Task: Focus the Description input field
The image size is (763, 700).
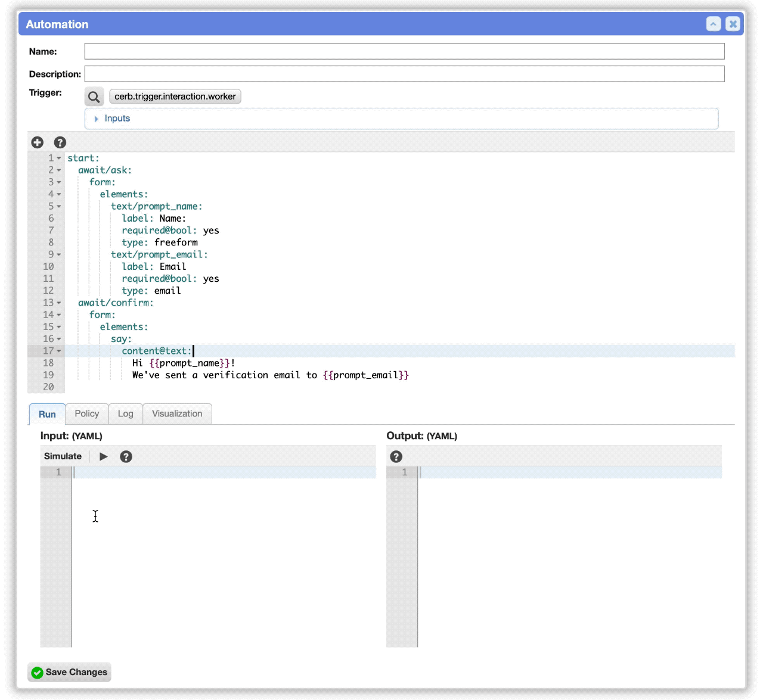Action: [404, 74]
